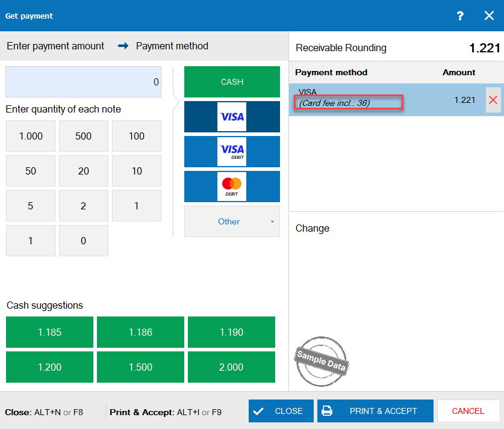Add a 100 note
The width and height of the screenshot is (504, 429).
(x=137, y=136)
